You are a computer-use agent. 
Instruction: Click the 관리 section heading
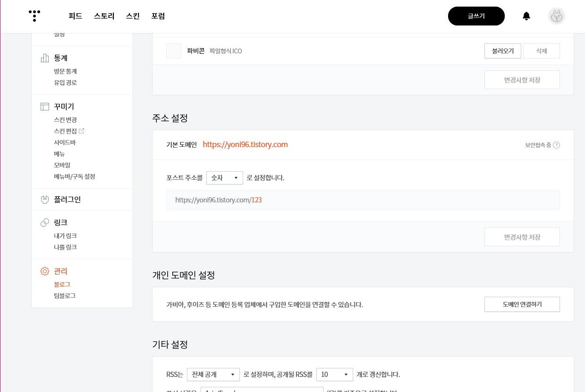coord(61,271)
